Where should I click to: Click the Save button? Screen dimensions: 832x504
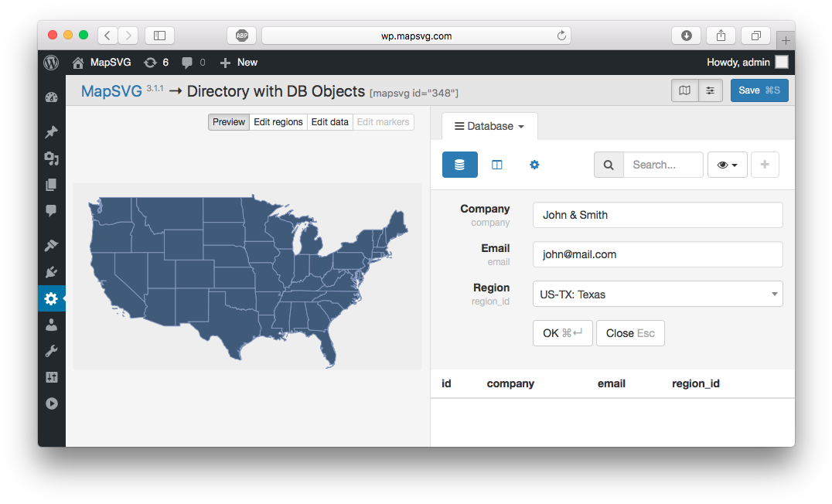(759, 90)
